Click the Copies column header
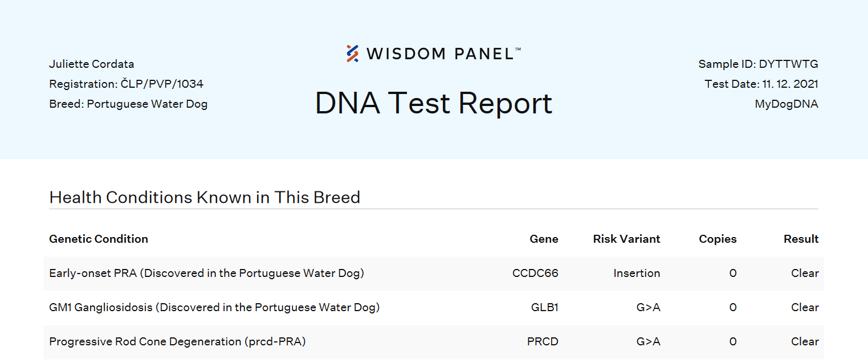Screen dimensions: 868x363 coord(718,239)
